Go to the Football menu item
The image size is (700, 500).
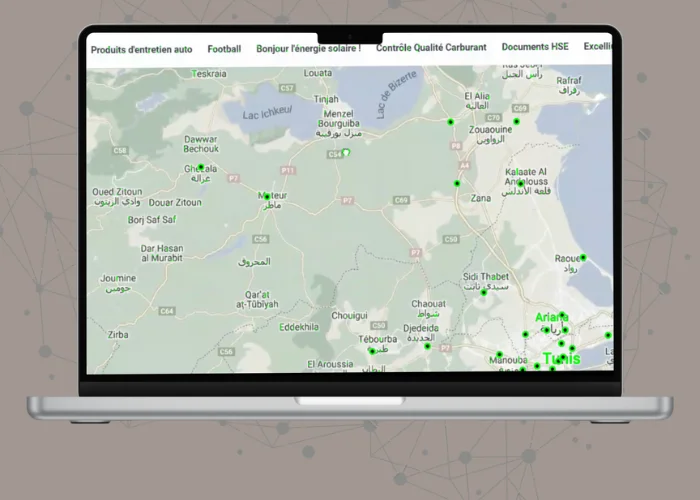224,48
